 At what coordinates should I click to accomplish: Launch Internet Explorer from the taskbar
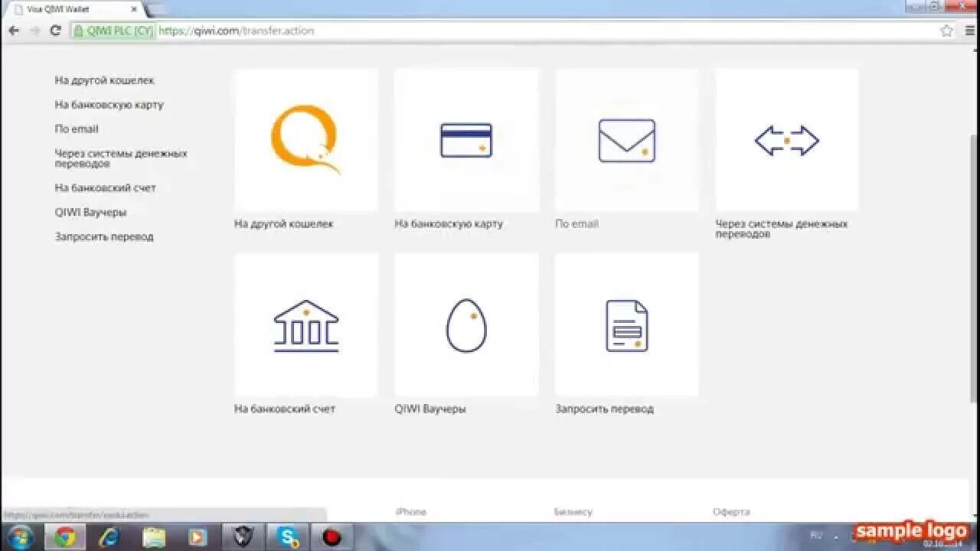pyautogui.click(x=109, y=537)
